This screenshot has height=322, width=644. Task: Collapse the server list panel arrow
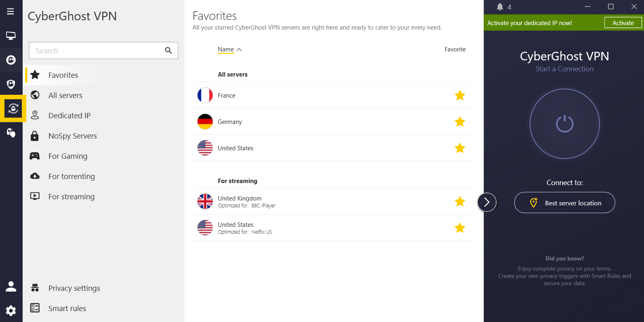[x=487, y=202]
